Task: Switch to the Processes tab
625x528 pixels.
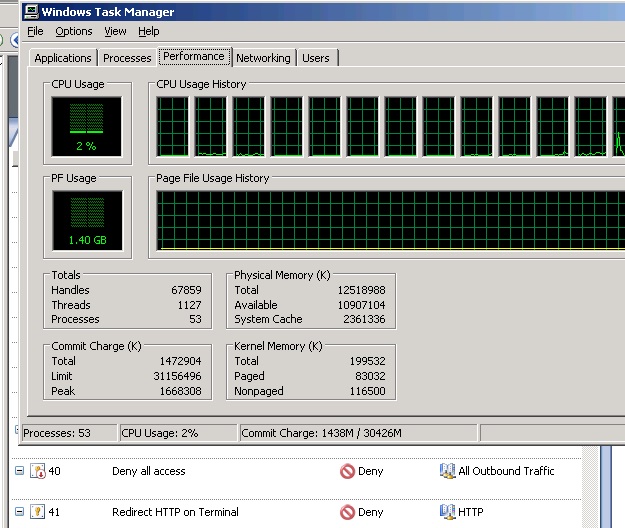Action: [x=127, y=58]
